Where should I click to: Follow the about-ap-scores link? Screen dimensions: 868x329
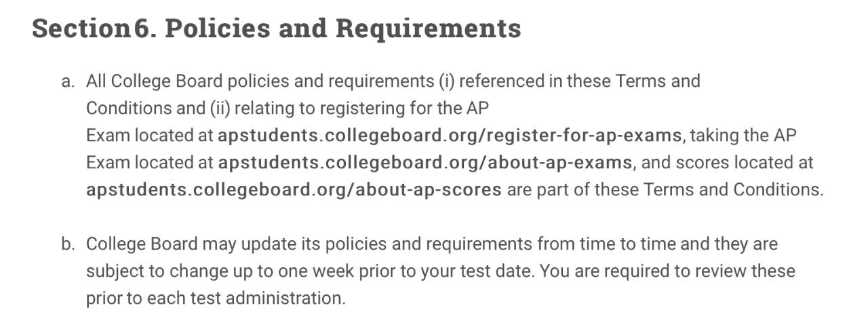(x=294, y=190)
